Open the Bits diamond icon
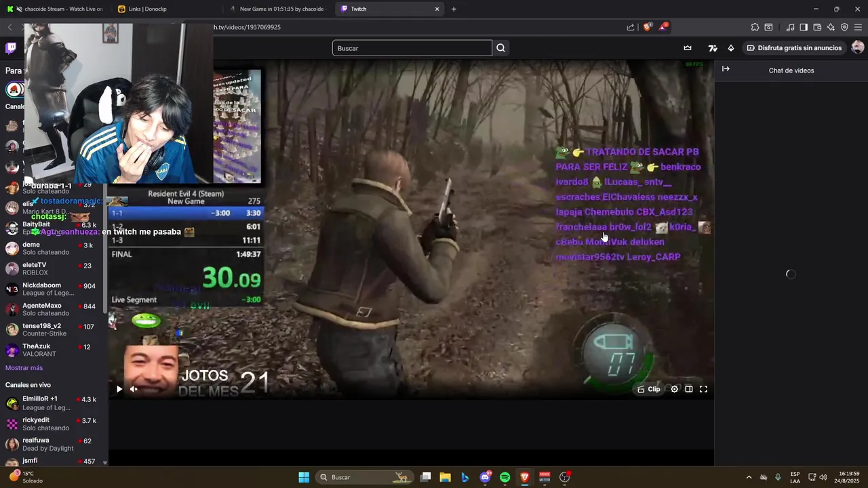 [730, 48]
